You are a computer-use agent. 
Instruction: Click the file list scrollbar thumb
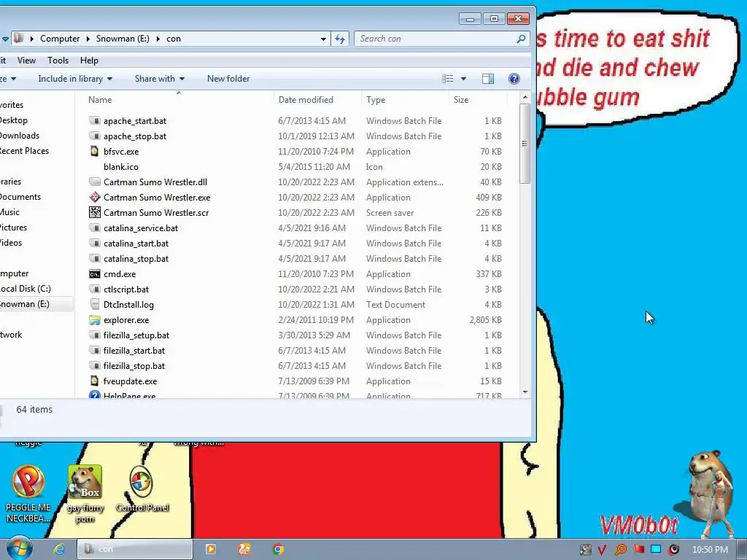pos(525,143)
